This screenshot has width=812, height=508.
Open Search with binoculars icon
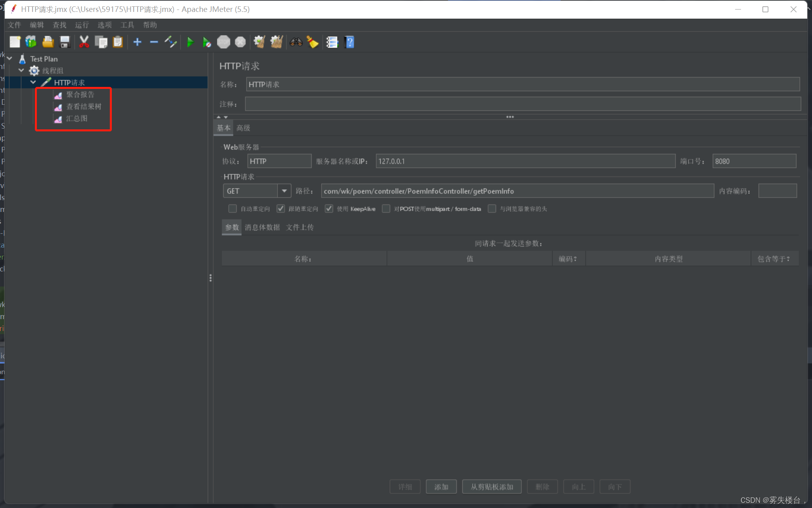[296, 42]
